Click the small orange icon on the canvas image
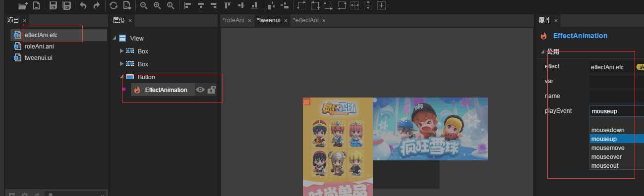 click(306, 101)
